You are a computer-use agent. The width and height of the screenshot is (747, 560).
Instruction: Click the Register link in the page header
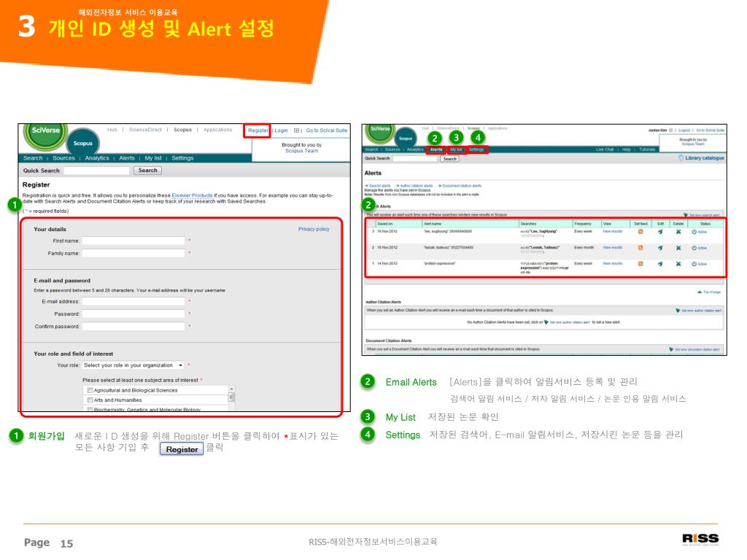point(258,131)
